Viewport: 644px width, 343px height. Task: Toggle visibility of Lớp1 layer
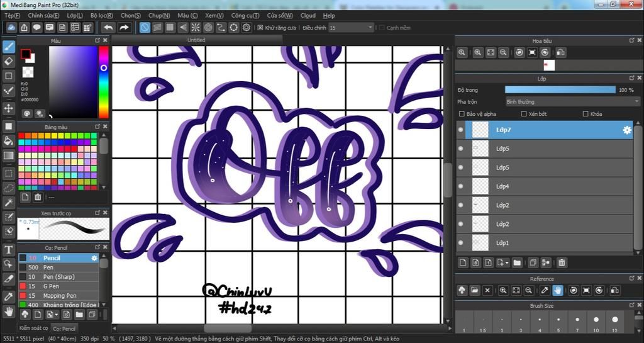tap(460, 243)
